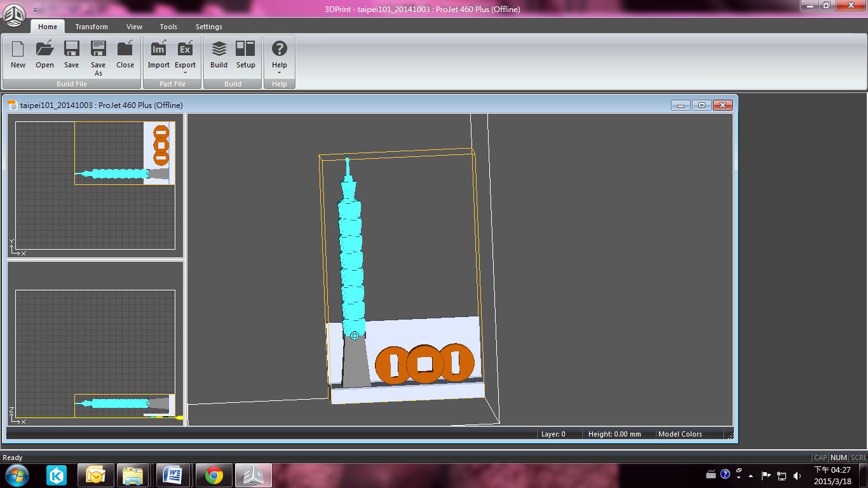Open Microsoft Word from taskbar

[x=173, y=475]
